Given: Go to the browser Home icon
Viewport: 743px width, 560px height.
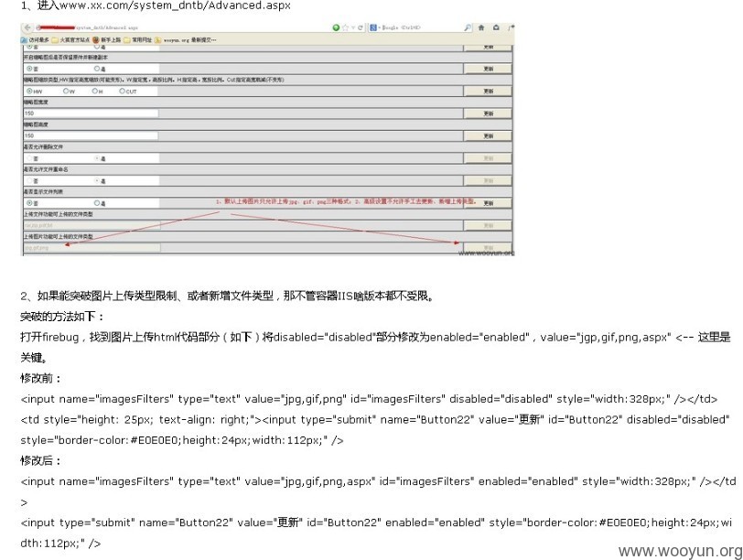Looking at the screenshot, I should pos(481,28).
